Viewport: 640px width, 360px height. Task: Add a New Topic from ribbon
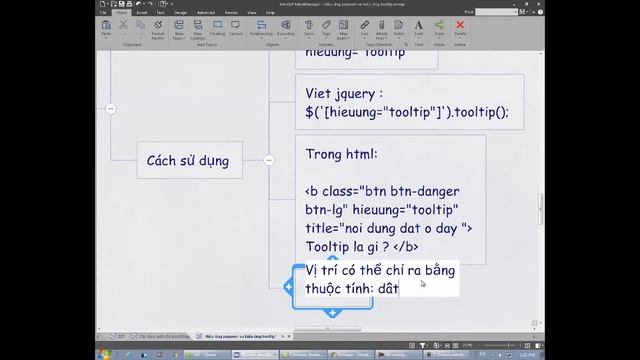tap(179, 26)
